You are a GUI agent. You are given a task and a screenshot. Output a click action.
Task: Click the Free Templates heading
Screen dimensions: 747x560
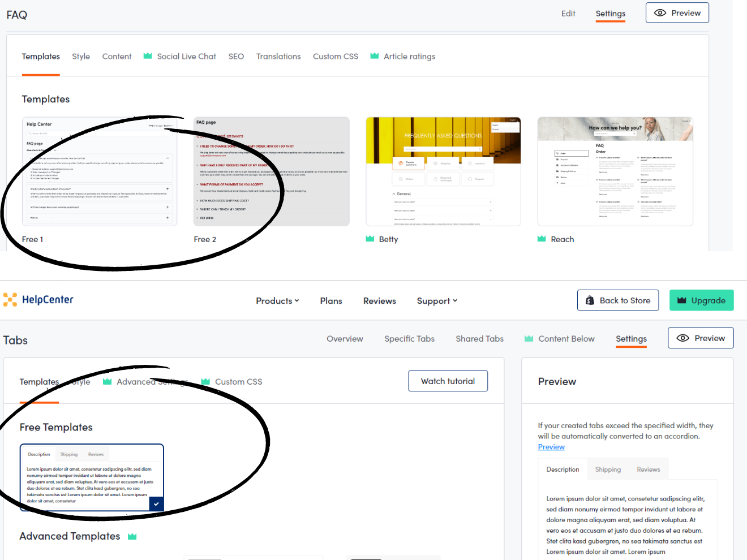click(x=56, y=428)
